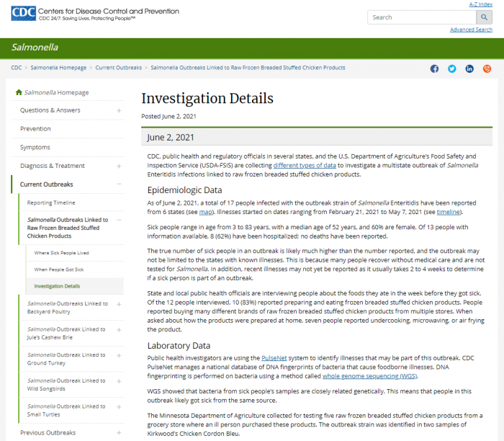Open Salmonella Outbreaks Linked to Backyard Poultry
The height and width of the screenshot is (441, 504).
[x=68, y=308]
